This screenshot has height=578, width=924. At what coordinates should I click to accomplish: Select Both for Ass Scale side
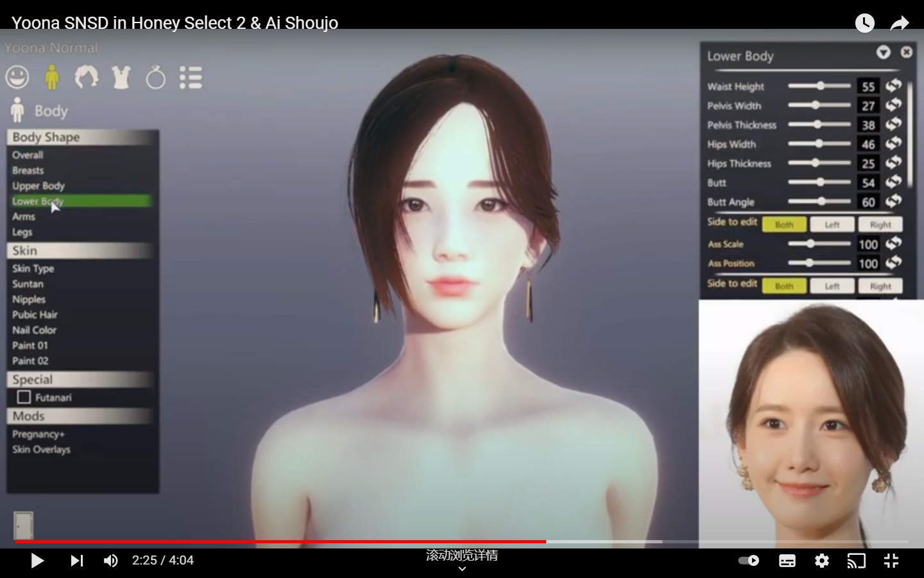point(784,224)
